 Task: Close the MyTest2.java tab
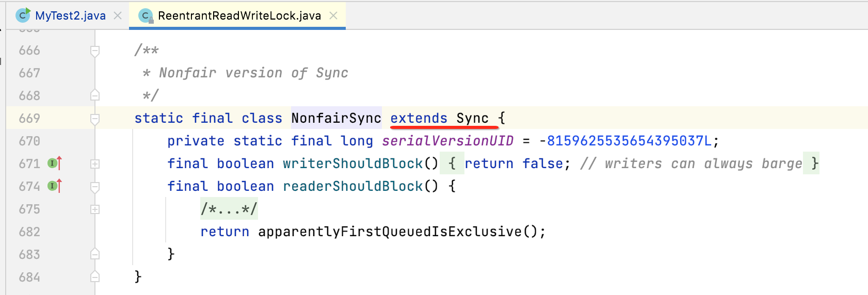pos(118,15)
